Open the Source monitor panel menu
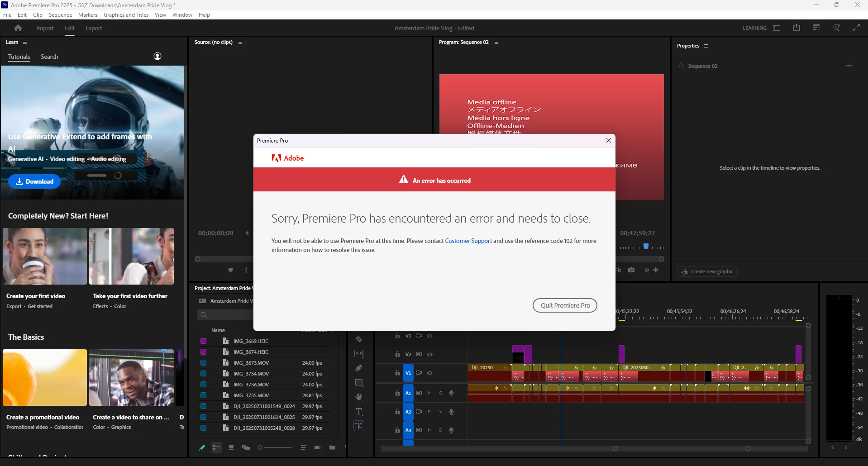The width and height of the screenshot is (868, 466). point(240,42)
